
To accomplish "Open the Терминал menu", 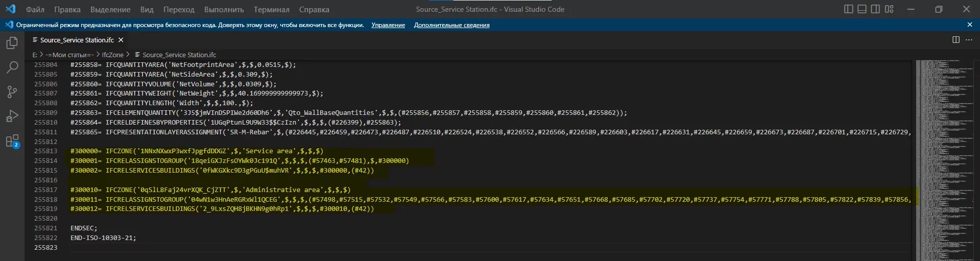I will [x=272, y=10].
